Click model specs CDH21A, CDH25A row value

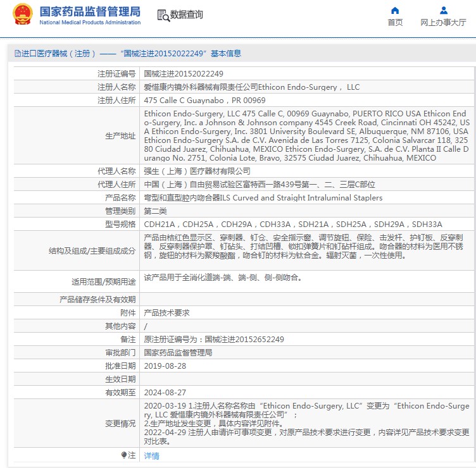(x=293, y=225)
